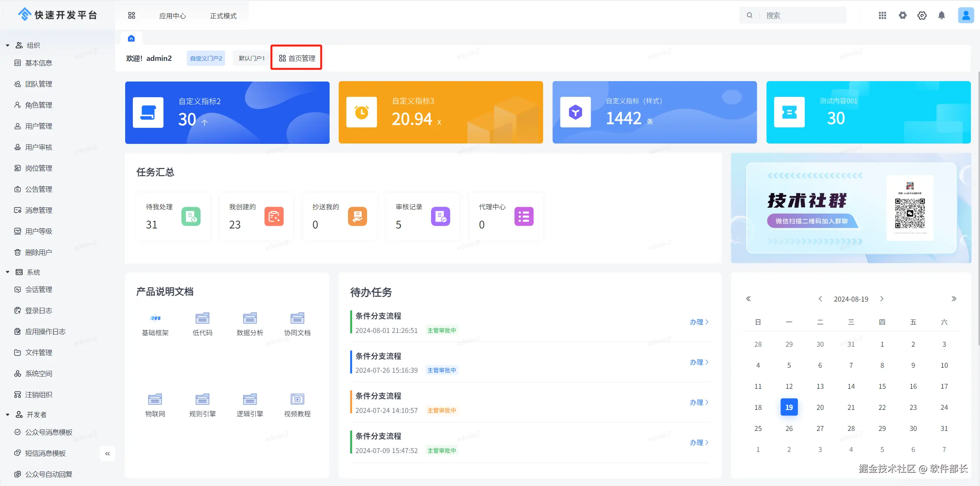Viewport: 980px width, 486px height.
Task: Click the 基础框架 JVS icon
Action: pyautogui.click(x=155, y=318)
